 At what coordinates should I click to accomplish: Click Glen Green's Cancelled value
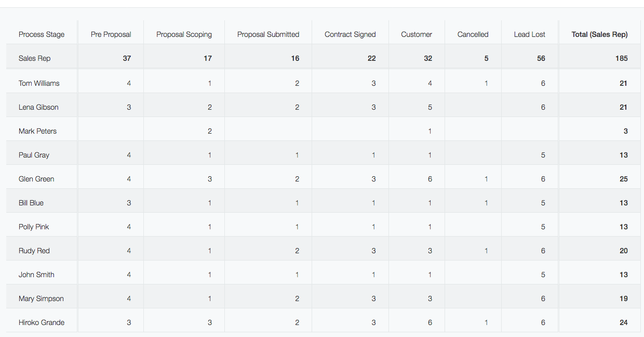(x=486, y=179)
